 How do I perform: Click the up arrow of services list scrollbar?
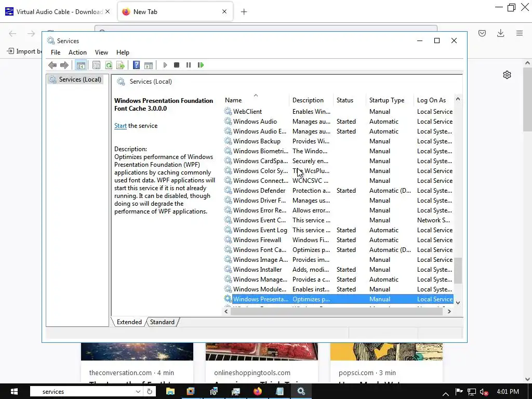click(458, 99)
